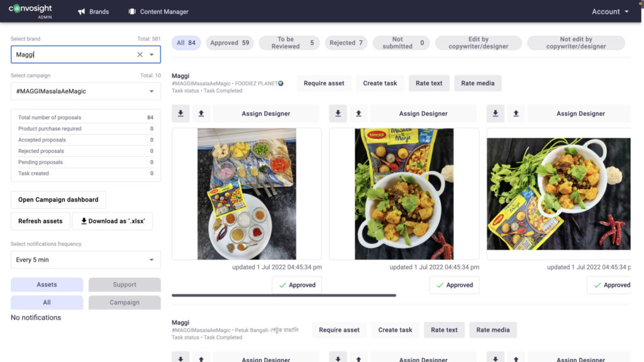The height and width of the screenshot is (362, 644).
Task: Open Brands from top navigation
Action: tap(93, 11)
